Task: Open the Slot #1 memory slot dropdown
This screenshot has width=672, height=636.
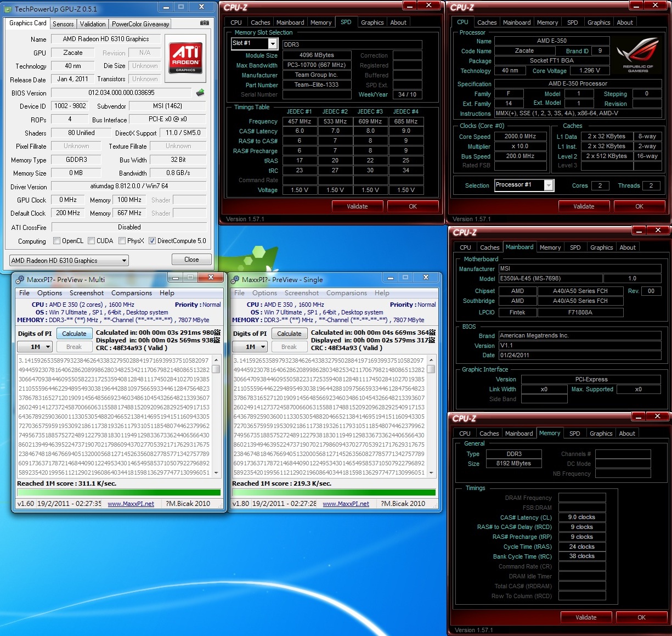Action: (254, 43)
